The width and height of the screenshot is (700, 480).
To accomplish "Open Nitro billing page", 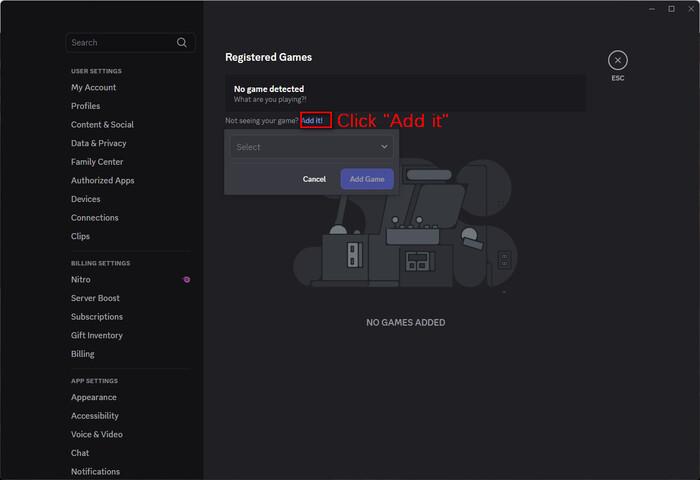I will click(80, 280).
